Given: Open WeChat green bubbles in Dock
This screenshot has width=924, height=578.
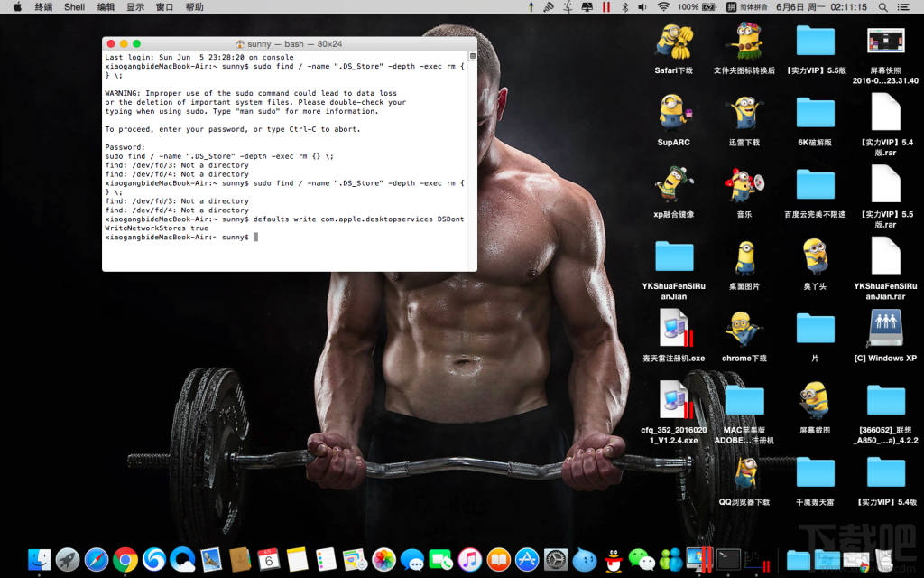Looking at the screenshot, I should [642, 559].
